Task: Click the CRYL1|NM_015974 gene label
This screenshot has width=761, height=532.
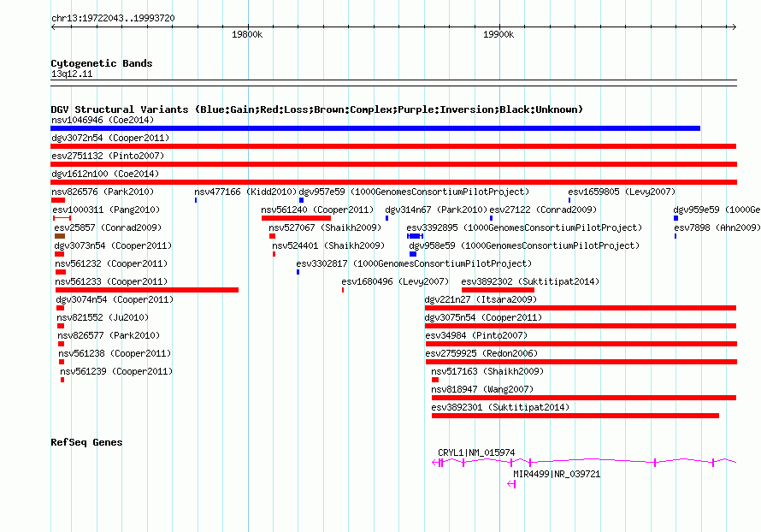Action: [476, 452]
